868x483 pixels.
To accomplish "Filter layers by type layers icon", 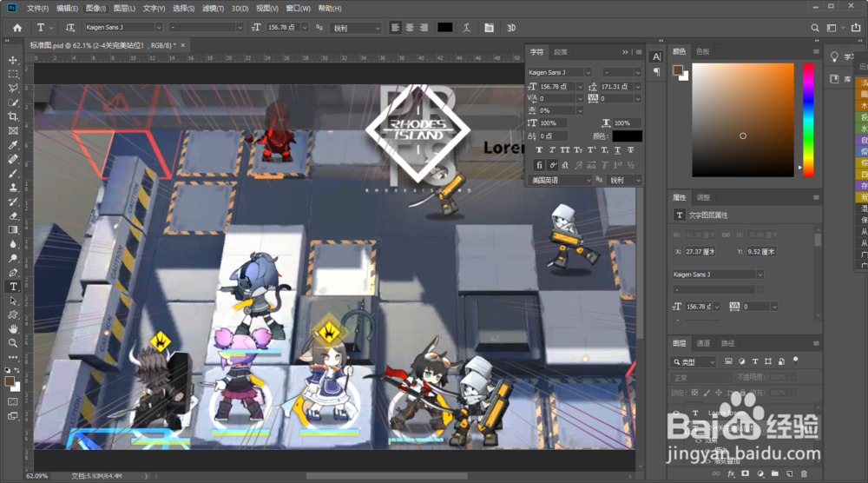I will pyautogui.click(x=755, y=361).
